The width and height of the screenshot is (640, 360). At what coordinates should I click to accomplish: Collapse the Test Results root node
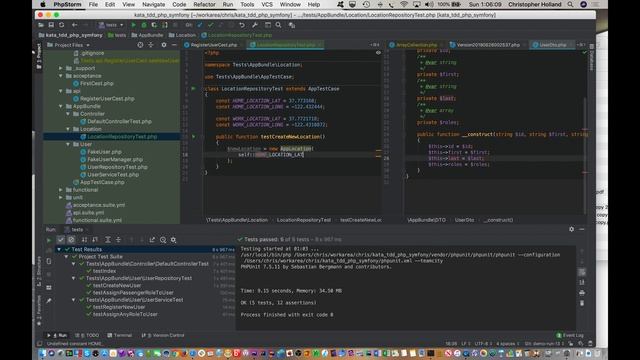[x=59, y=249]
